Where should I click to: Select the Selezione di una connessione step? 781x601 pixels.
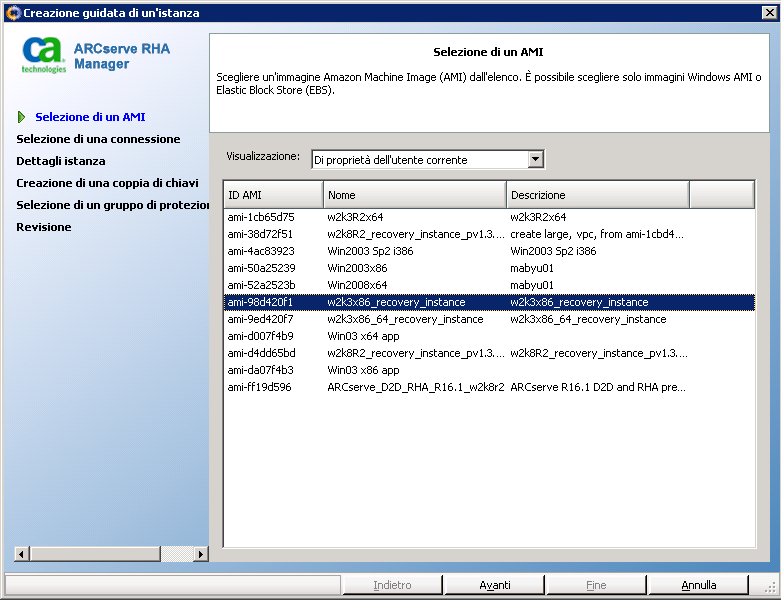(98, 139)
